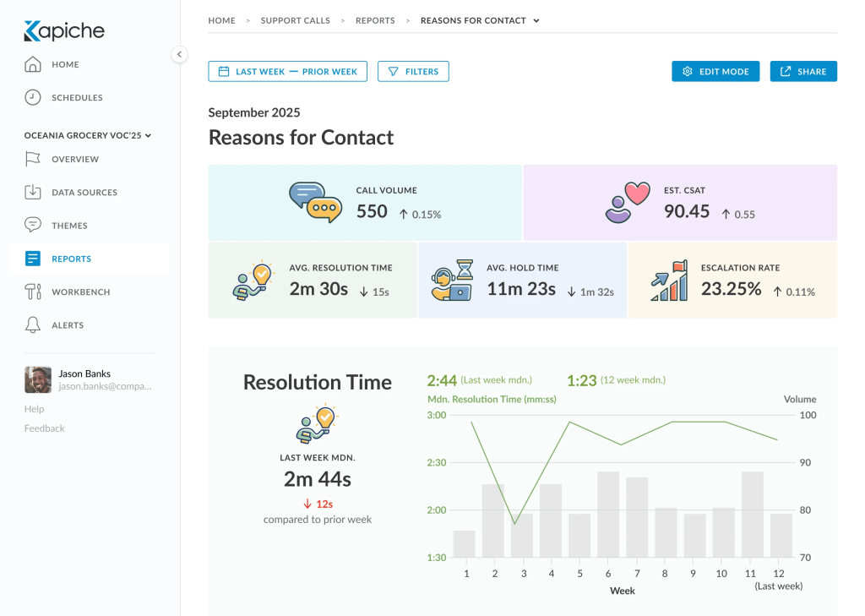Screen dimensions: 865x616
Task: Click the calendar icon in date range button
Action: click(x=223, y=71)
